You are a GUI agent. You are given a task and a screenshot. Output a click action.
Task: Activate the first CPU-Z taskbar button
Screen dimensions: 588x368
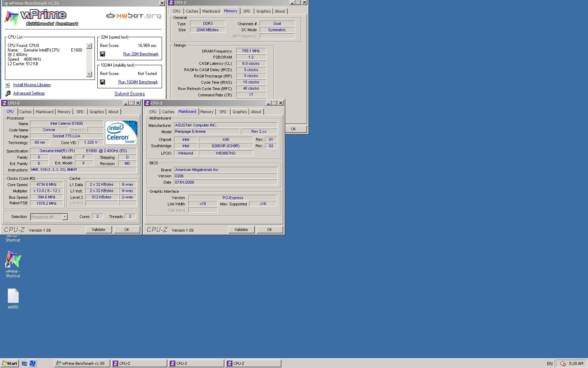pyautogui.click(x=139, y=363)
